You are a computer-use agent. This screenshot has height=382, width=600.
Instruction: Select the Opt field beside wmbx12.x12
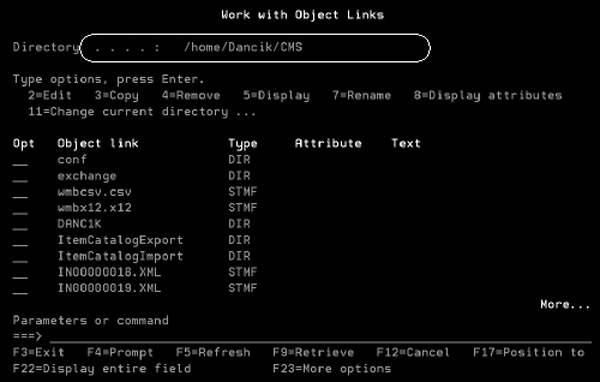[20, 208]
